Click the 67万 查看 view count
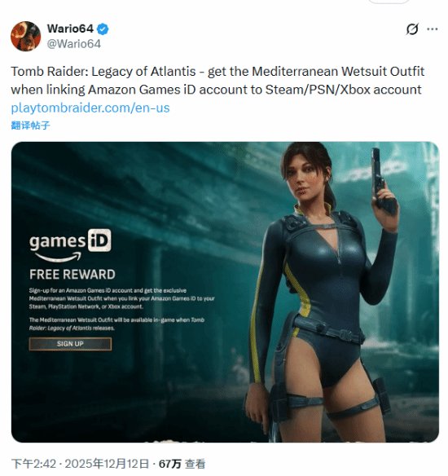Viewport: 448px width, 476px height. pos(182,464)
